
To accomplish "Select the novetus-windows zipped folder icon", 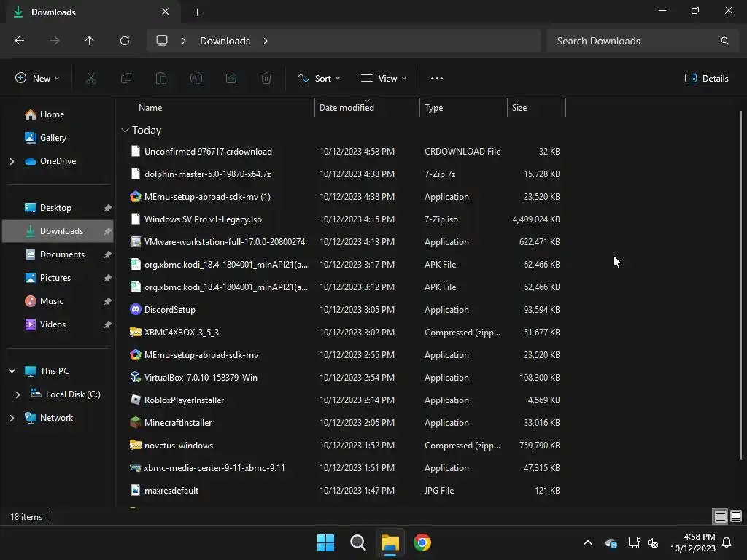I will (x=135, y=446).
